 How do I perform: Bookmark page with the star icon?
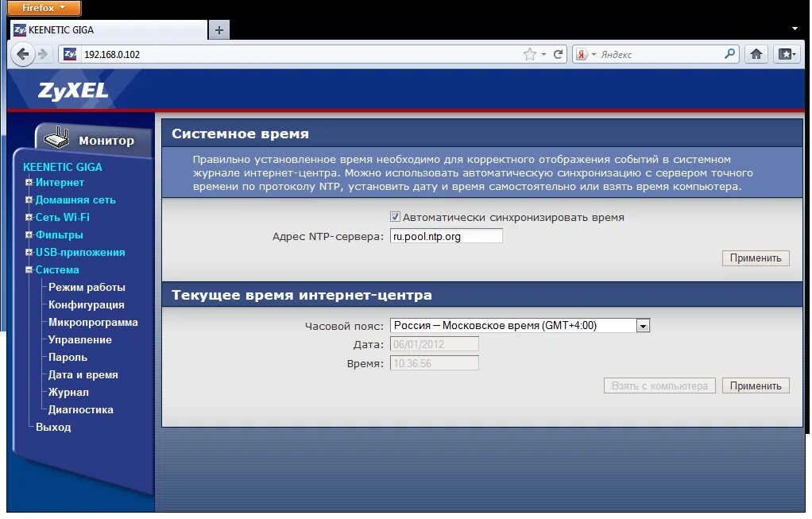point(530,54)
